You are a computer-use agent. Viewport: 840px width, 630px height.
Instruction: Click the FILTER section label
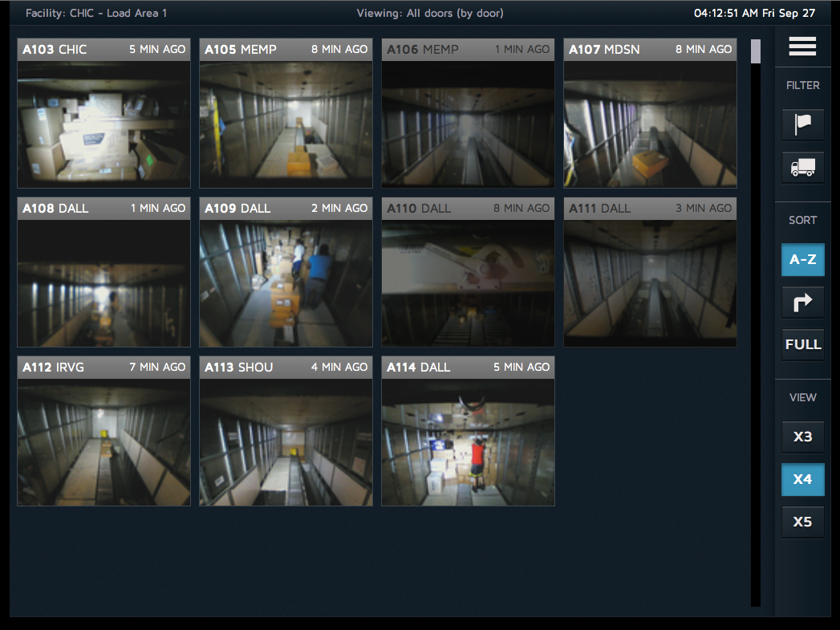[x=802, y=85]
